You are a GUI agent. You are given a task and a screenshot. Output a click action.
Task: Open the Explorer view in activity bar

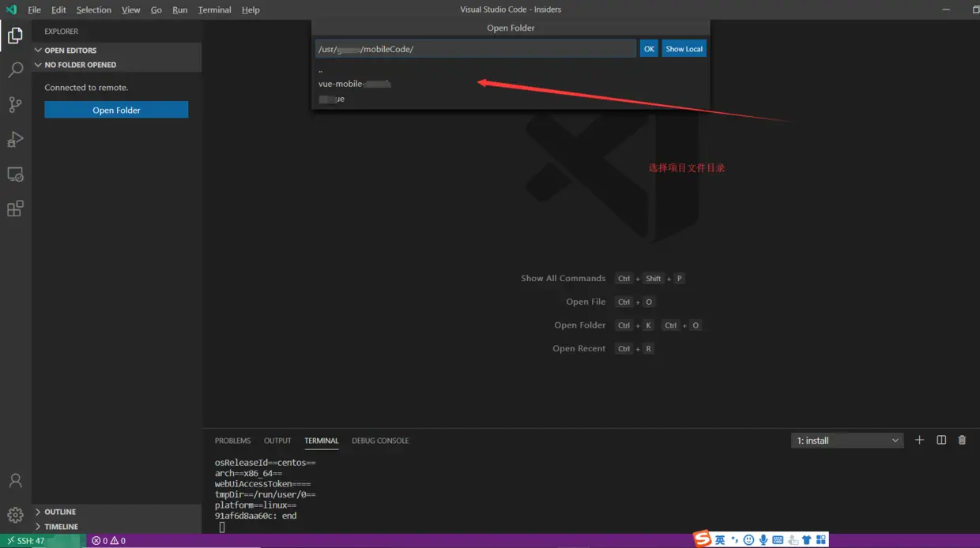coord(15,35)
